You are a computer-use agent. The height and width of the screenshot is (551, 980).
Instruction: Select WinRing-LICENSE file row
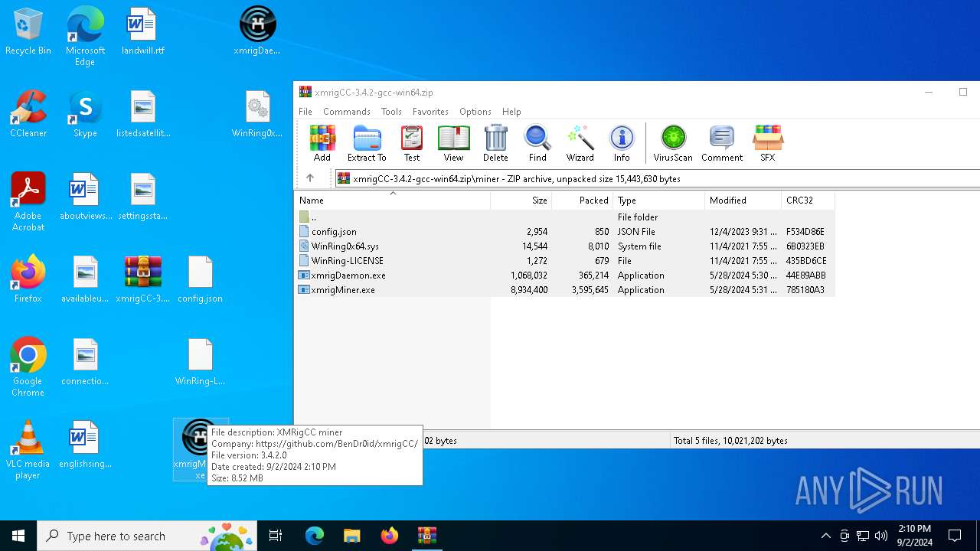pos(565,261)
